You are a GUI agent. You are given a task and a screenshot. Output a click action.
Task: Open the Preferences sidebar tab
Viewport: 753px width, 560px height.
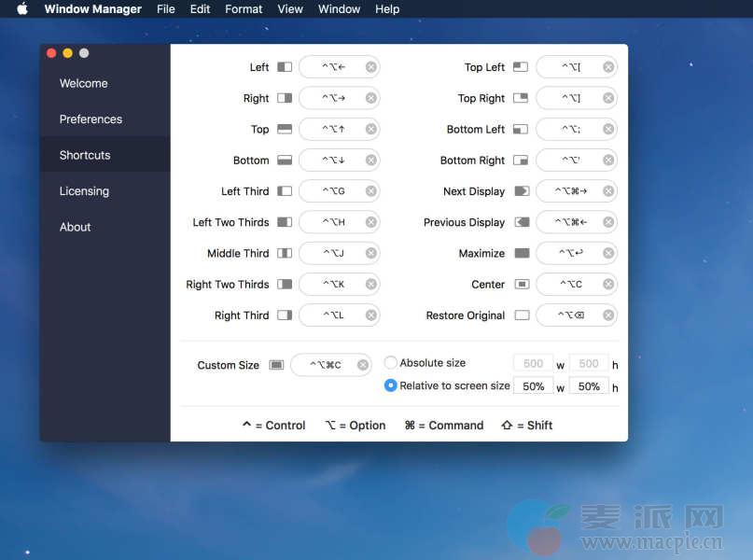coord(91,119)
